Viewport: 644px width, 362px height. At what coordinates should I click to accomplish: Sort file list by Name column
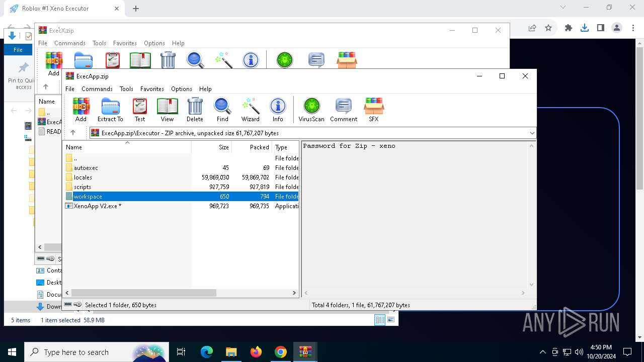127,147
